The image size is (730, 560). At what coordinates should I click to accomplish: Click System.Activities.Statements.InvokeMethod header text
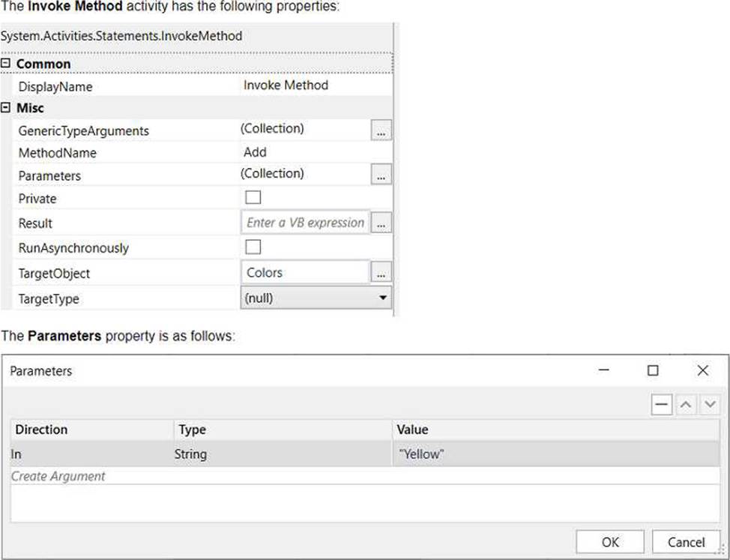coord(121,36)
